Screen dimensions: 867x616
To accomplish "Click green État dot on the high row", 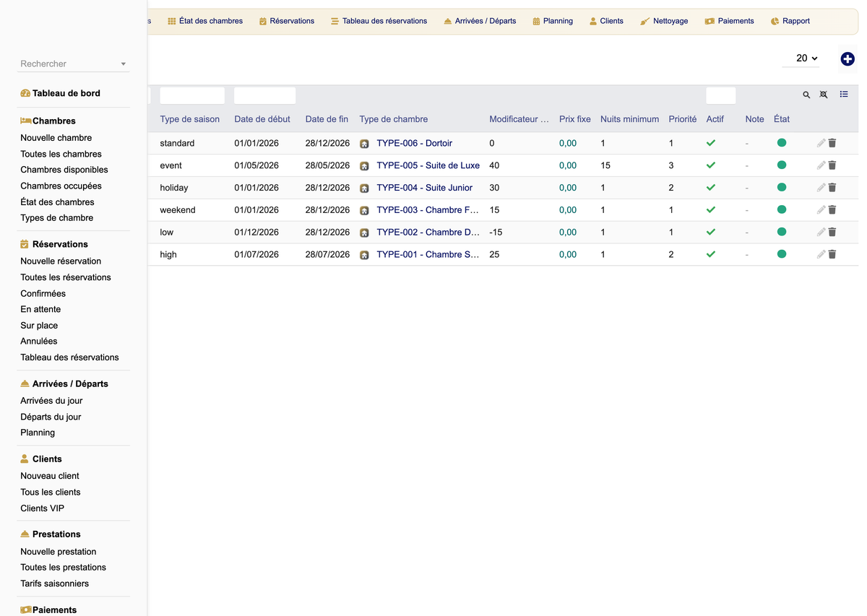I will pyautogui.click(x=782, y=254).
